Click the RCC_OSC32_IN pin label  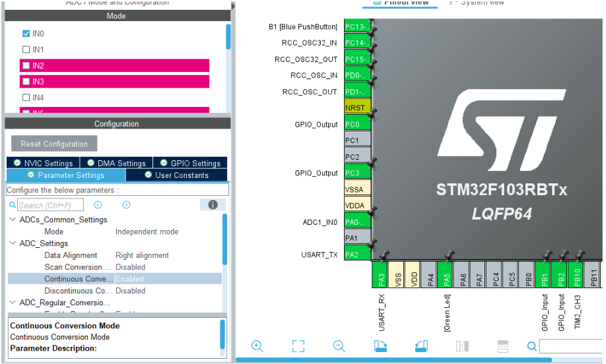click(x=309, y=43)
